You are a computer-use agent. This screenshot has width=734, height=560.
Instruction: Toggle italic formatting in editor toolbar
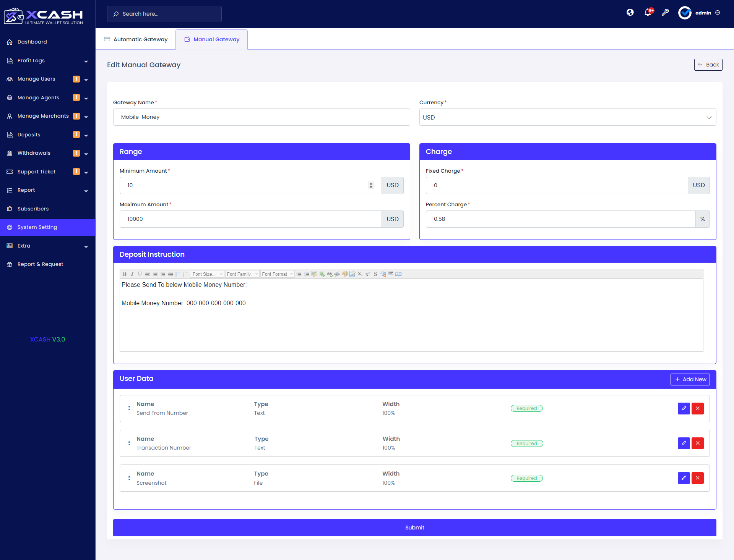tap(132, 274)
